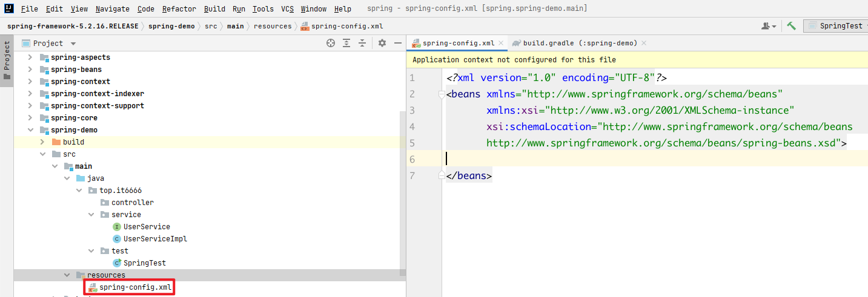This screenshot has width=868, height=297.
Task: Click the Application context not configured banner
Action: click(637, 60)
